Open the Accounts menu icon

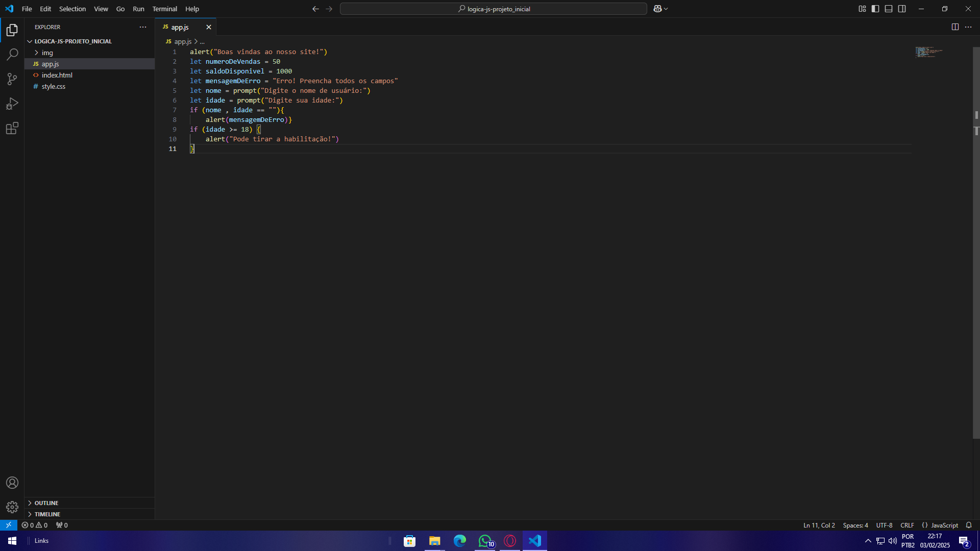pos(12,483)
